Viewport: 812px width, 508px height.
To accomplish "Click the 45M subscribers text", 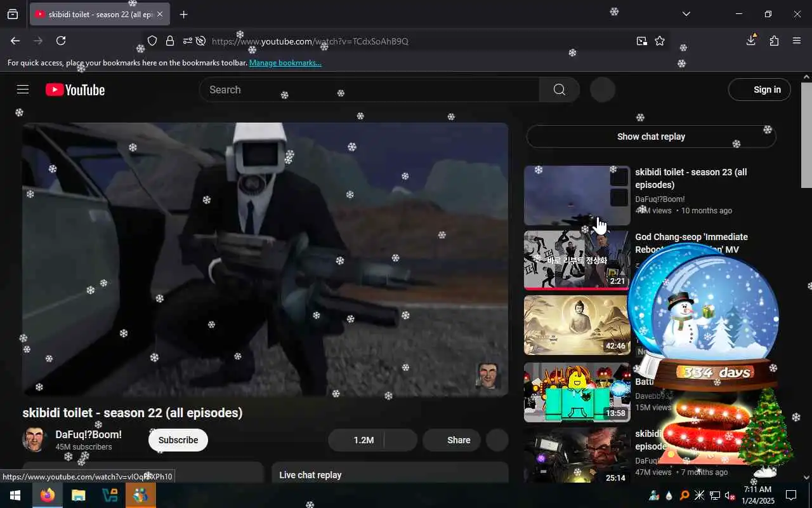I will pos(84,447).
